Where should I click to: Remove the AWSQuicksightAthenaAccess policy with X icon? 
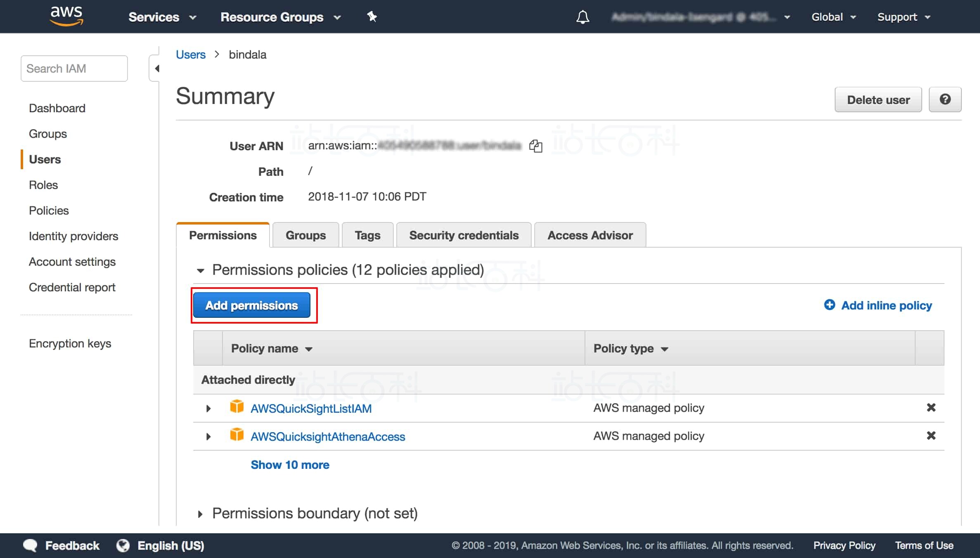(x=931, y=436)
